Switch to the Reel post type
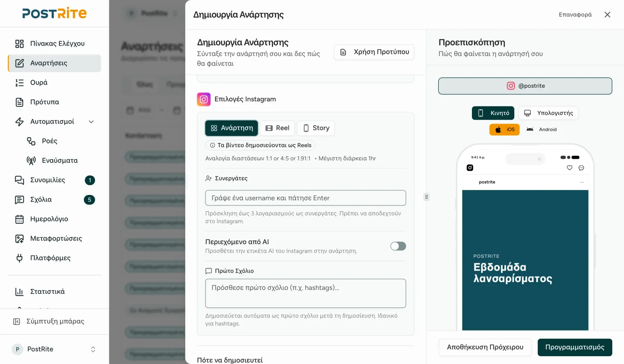Image resolution: width=624 pixels, height=364 pixels. click(x=277, y=128)
